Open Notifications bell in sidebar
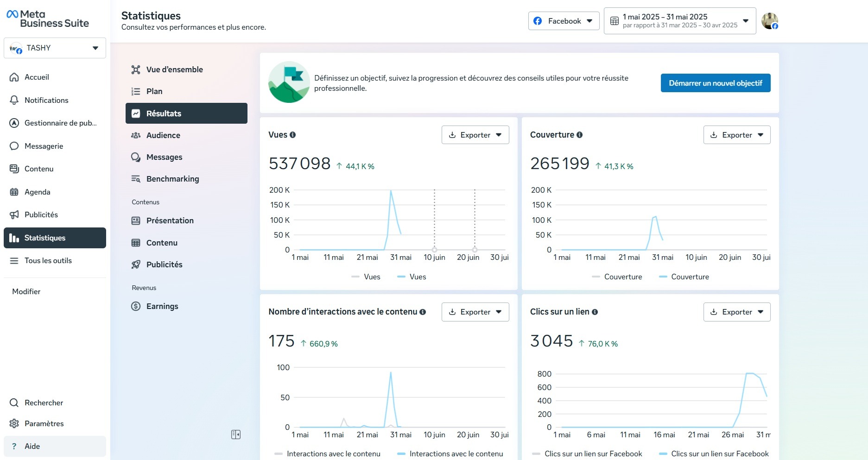The image size is (868, 460). 14,100
